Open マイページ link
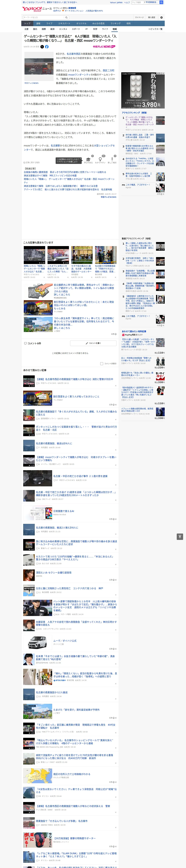Screen dimensions: 186x868 139,17
